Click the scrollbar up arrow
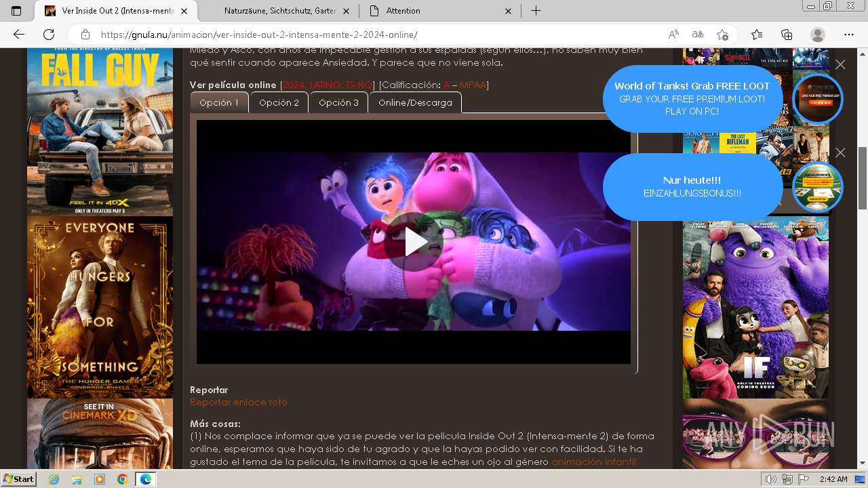 click(863, 54)
